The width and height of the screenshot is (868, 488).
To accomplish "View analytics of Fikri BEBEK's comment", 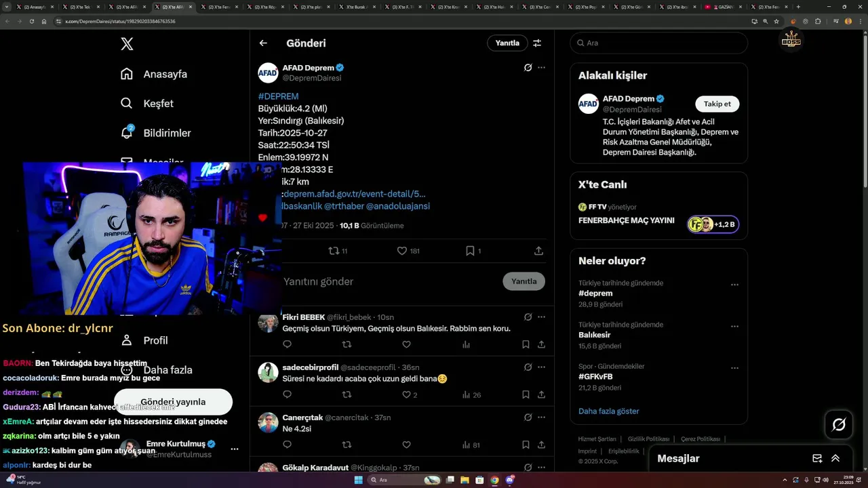I will [x=466, y=344].
